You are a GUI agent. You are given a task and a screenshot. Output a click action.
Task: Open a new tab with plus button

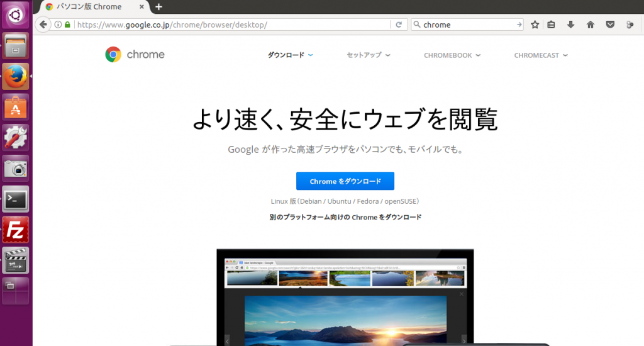tap(158, 6)
